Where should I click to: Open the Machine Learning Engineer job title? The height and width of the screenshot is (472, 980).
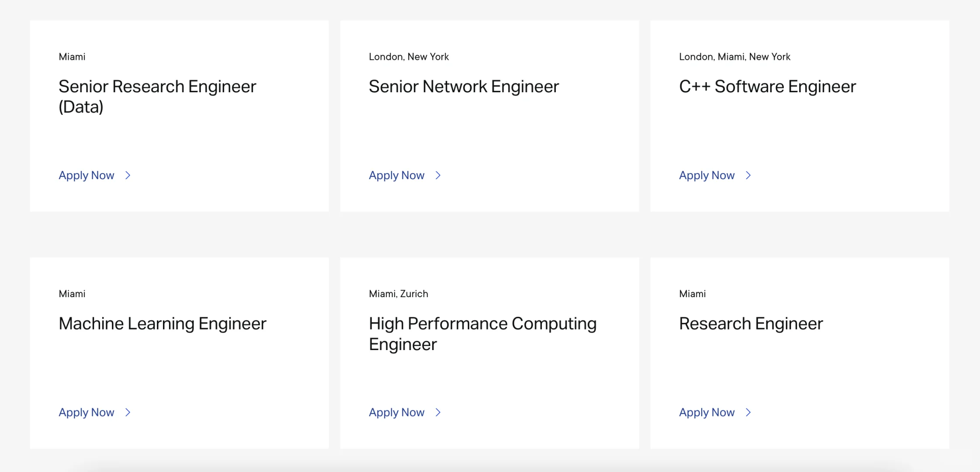(x=163, y=324)
